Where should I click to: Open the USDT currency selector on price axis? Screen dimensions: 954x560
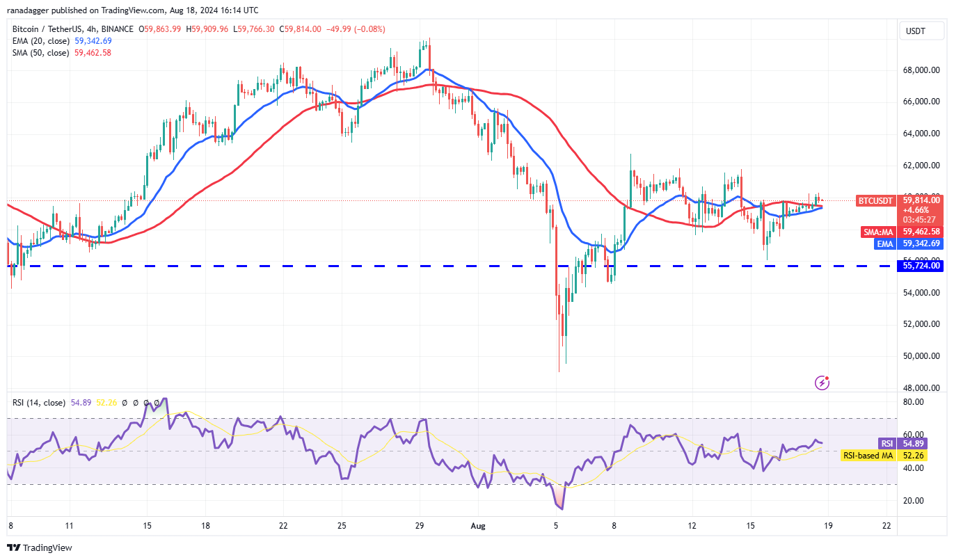click(x=916, y=31)
